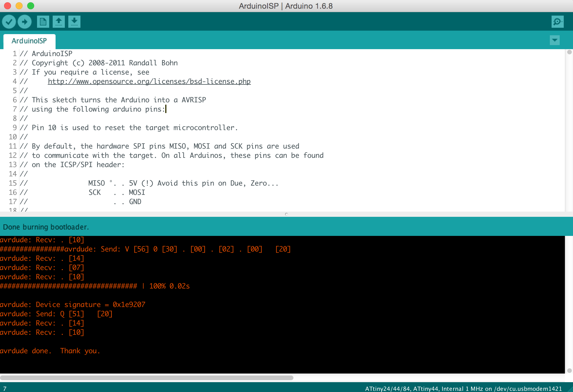
Task: Click the Upload arrow button
Action: pyautogui.click(x=25, y=22)
